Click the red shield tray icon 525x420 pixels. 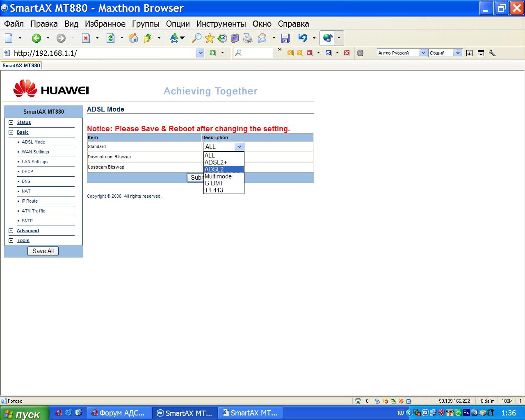point(441,413)
